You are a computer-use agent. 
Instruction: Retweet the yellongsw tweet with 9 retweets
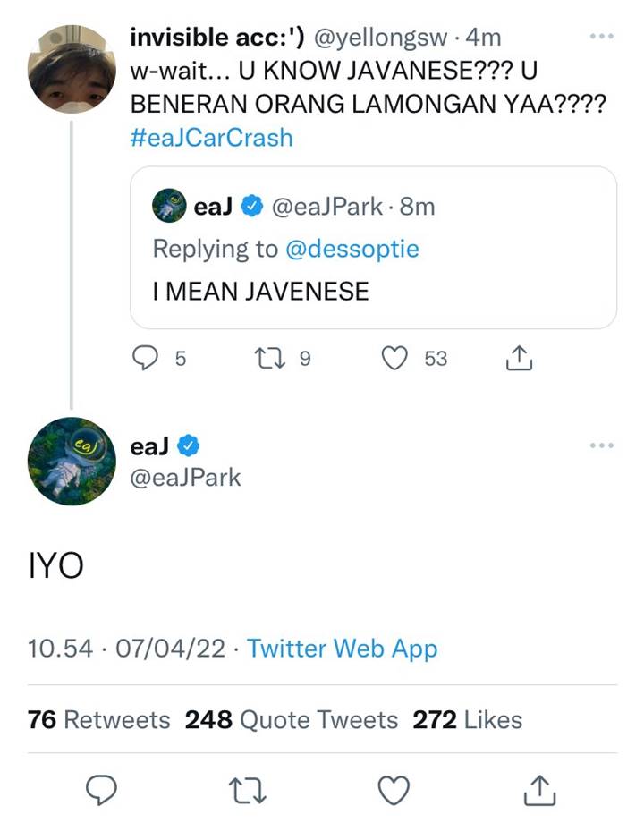(x=268, y=358)
